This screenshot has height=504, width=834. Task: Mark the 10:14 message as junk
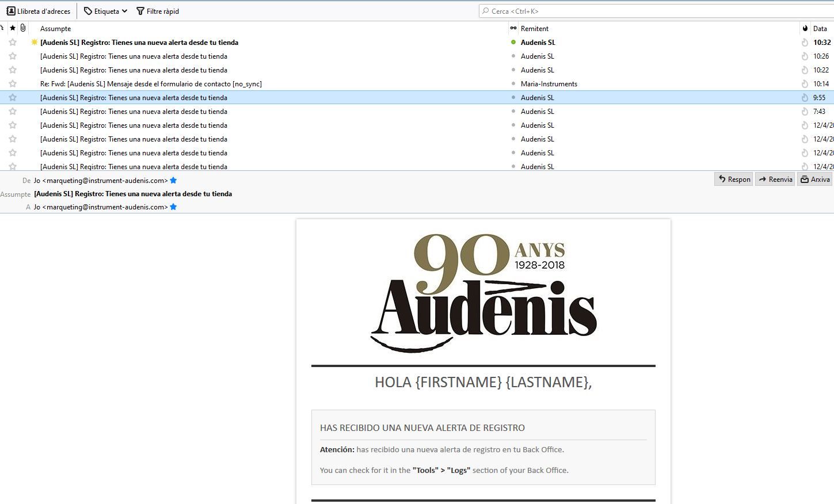[805, 83]
